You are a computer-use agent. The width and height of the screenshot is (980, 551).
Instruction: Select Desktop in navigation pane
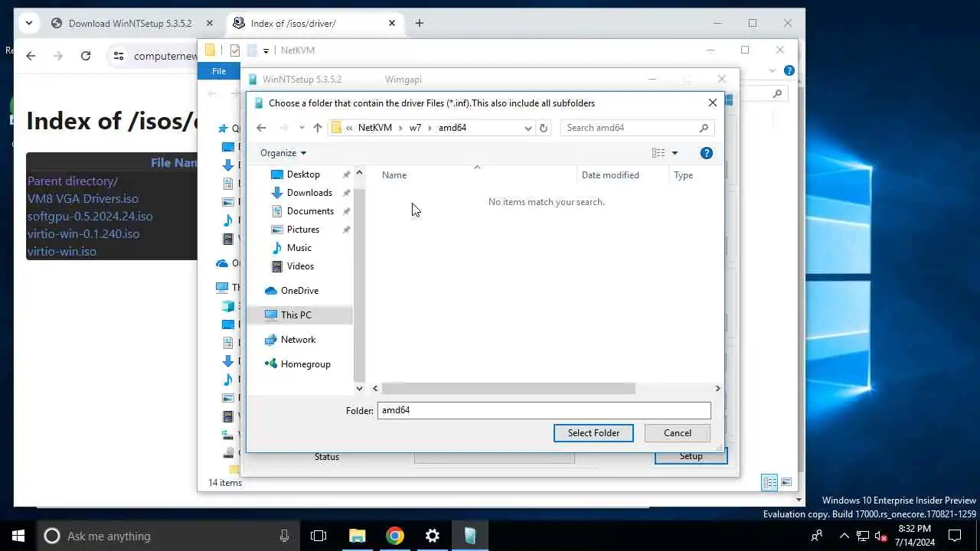pos(303,174)
